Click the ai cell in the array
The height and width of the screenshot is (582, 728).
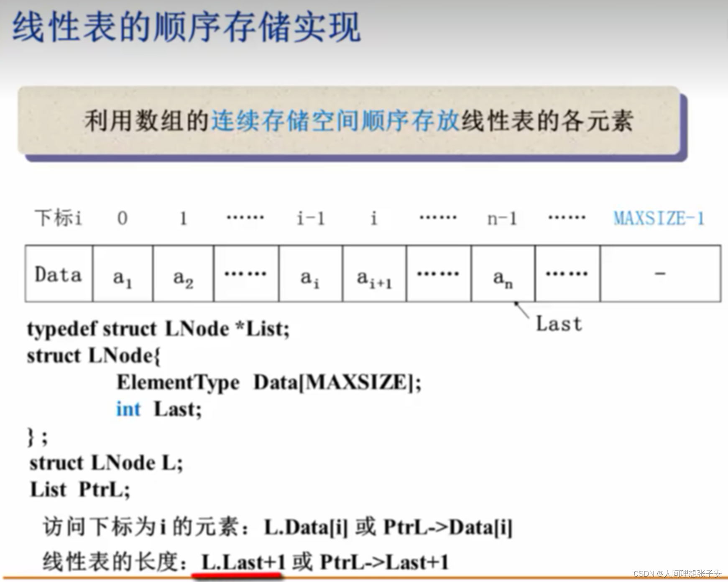click(x=310, y=274)
